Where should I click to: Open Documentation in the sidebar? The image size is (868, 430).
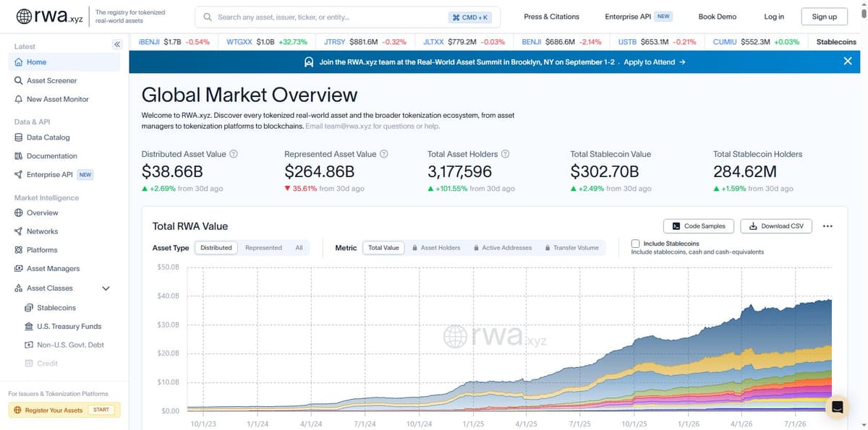64,156
